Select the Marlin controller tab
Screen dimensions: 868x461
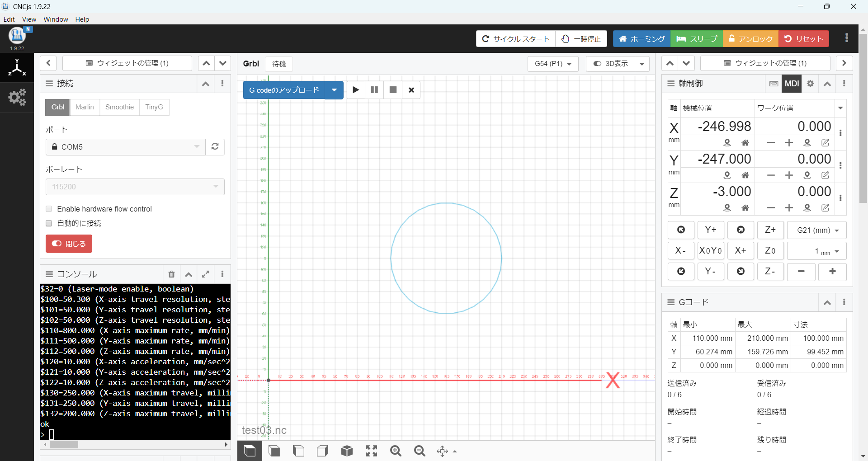pos(85,107)
